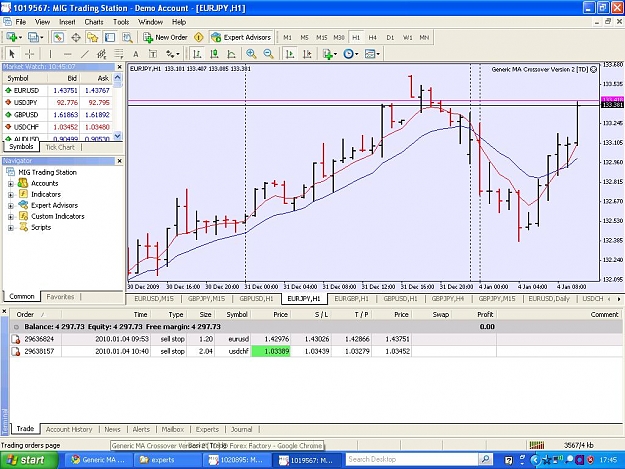Select the Equidistant Channel tool
This screenshot has height=469, width=625.
[102, 53]
